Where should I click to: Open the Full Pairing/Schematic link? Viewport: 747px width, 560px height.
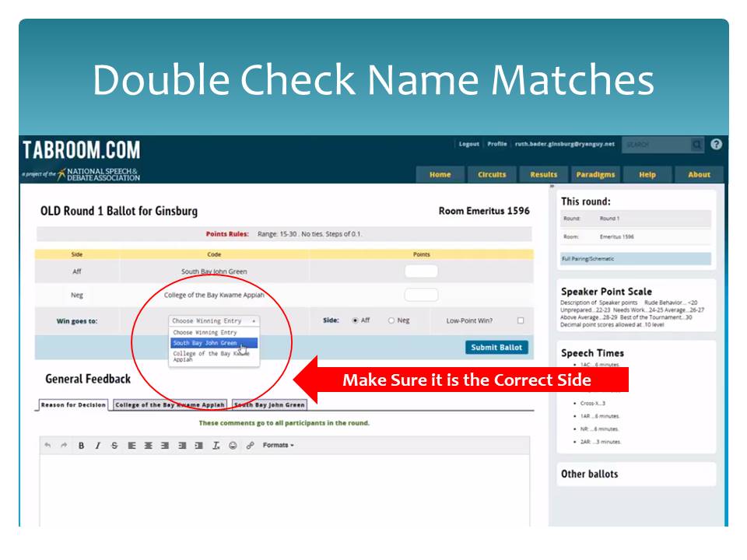[587, 258]
